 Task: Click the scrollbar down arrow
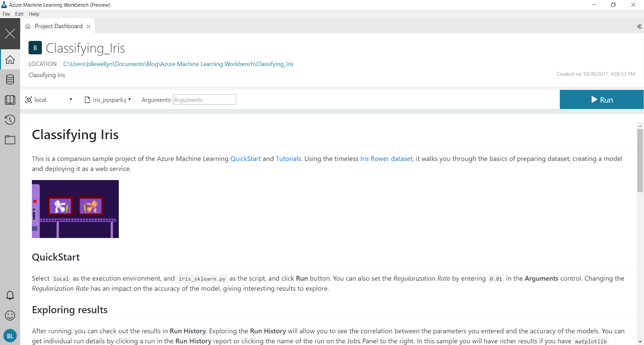click(x=640, y=342)
